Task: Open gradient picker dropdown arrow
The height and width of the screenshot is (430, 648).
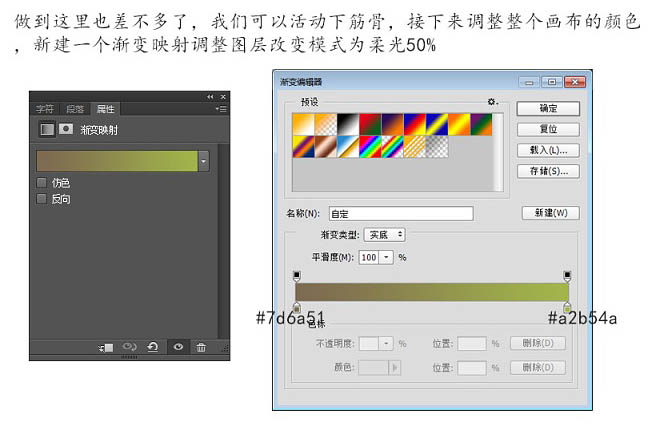Action: (203, 161)
